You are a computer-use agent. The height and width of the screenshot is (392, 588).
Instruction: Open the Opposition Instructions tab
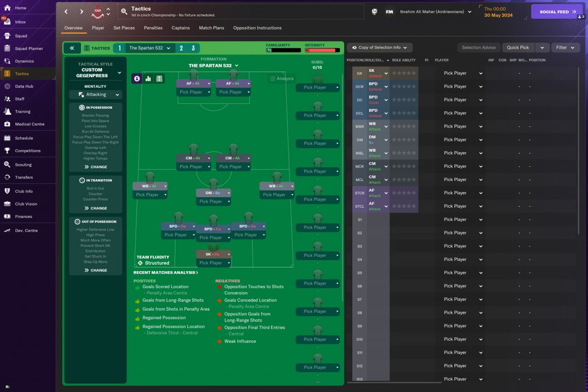pos(257,28)
